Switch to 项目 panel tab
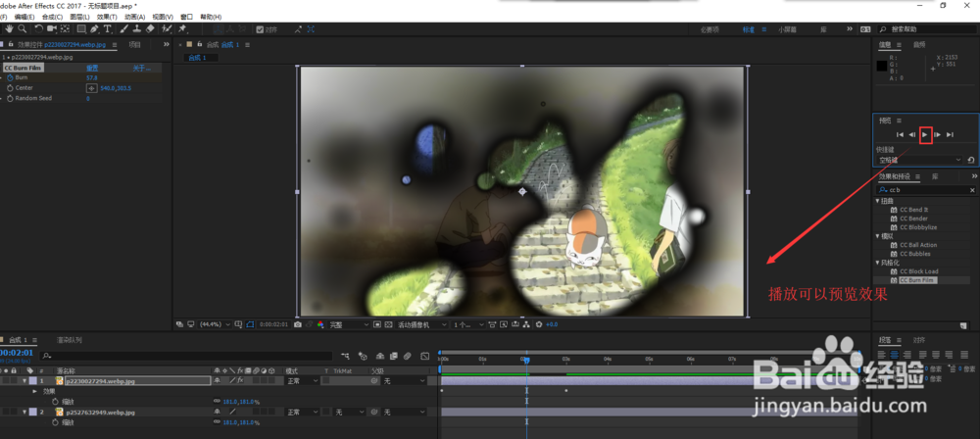Screen dimensions: 980x439 coord(134,44)
